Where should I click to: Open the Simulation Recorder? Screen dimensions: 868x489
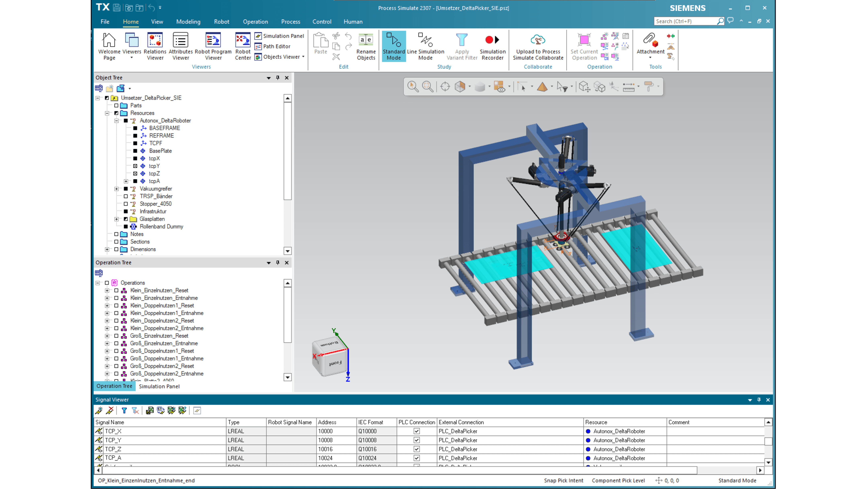pyautogui.click(x=492, y=46)
